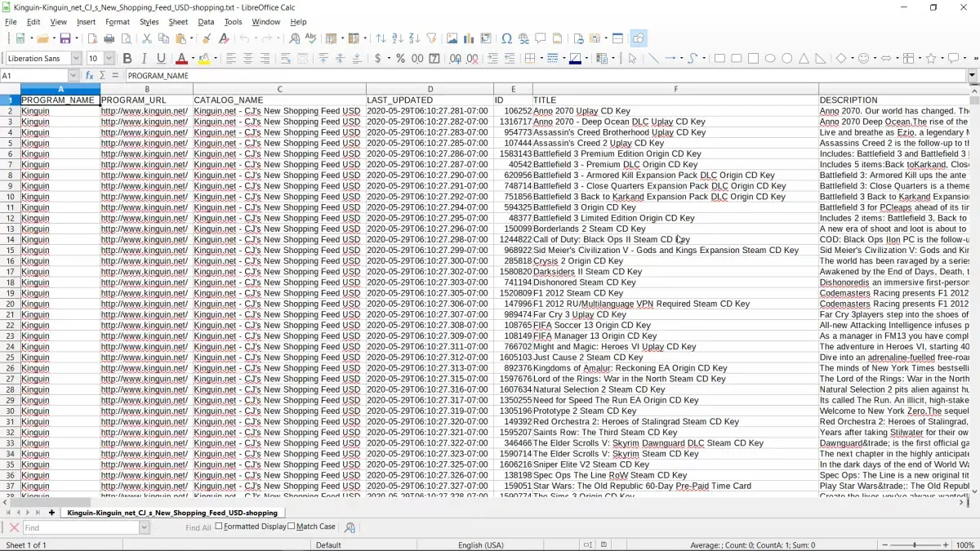
Task: Toggle Align Right for cell text
Action: tap(265, 59)
